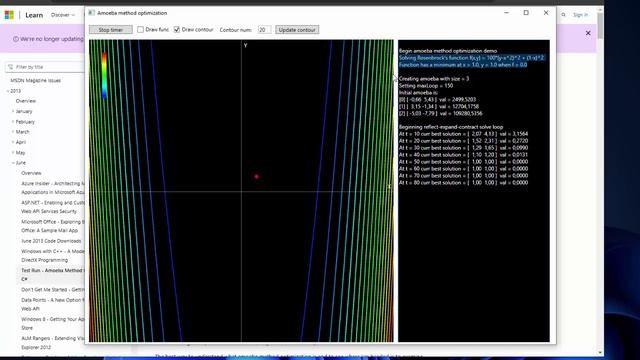Open Microsoft Office Sample Mail App article
Viewport: 640px width, 360px height.
[x=53, y=226]
